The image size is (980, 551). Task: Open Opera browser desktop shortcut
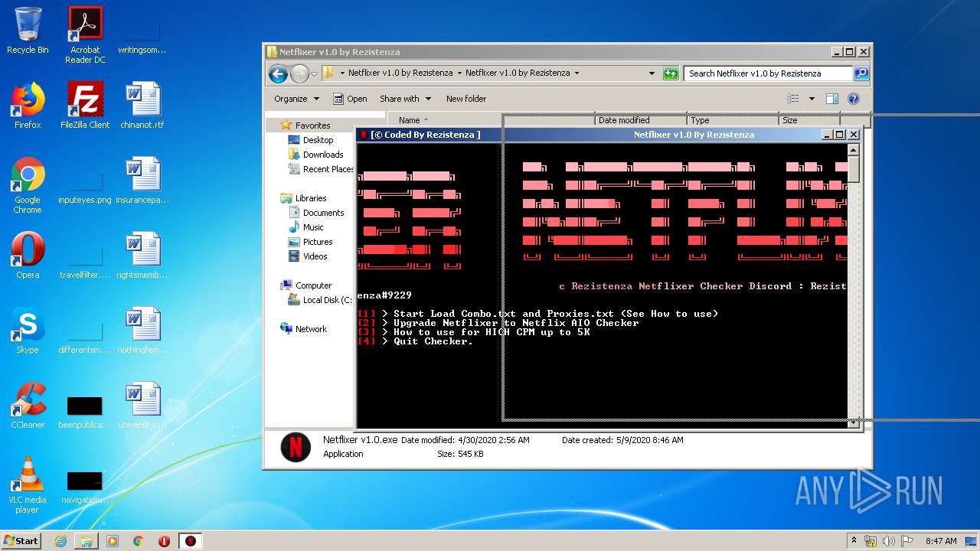(28, 256)
